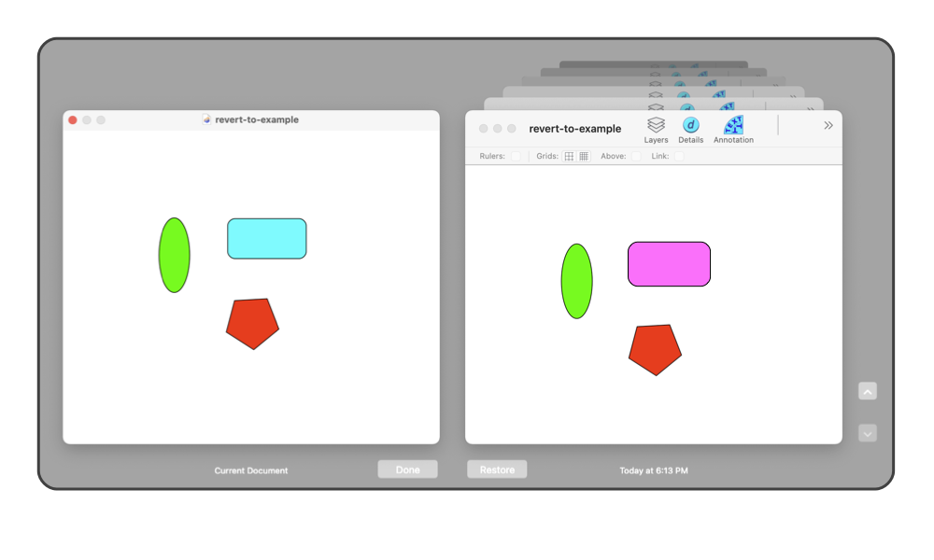Expand toolbar overflow double-chevron
The height and width of the screenshot is (560, 934).
828,126
